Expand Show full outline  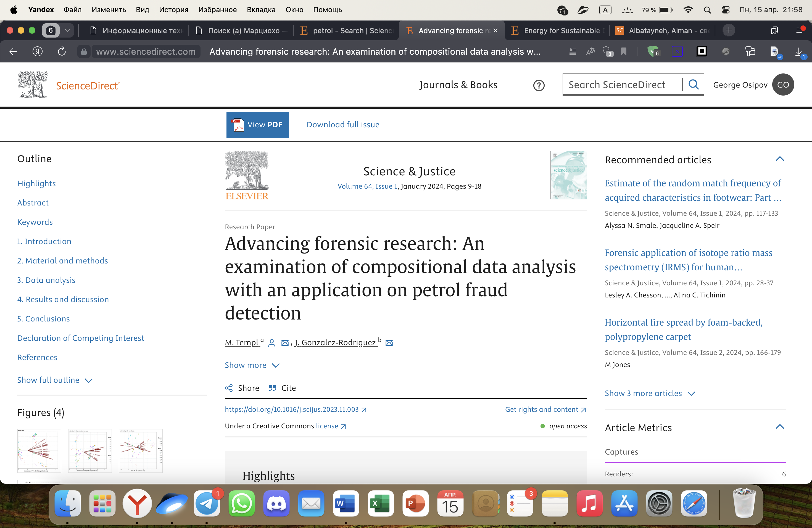pos(55,380)
